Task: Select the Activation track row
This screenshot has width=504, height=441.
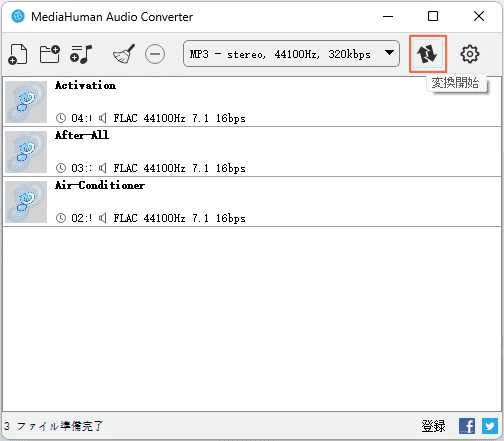Action: click(x=252, y=102)
